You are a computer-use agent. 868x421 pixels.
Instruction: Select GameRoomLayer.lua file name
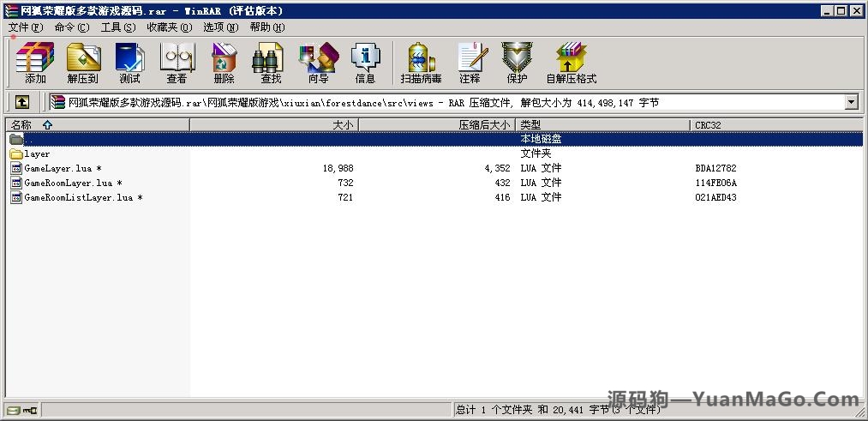pos(73,183)
